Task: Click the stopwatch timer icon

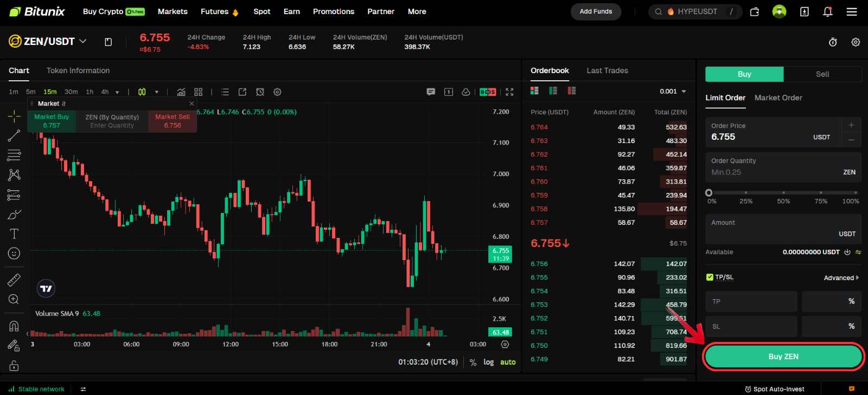Action: [833, 42]
